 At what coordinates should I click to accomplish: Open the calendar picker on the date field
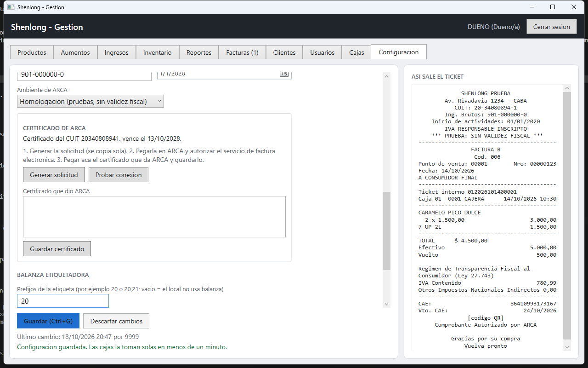(284, 74)
